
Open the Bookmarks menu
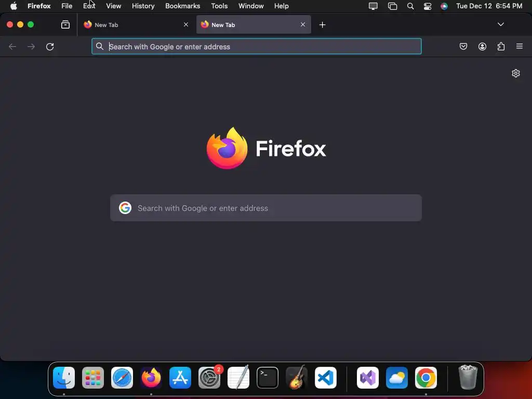[182, 6]
